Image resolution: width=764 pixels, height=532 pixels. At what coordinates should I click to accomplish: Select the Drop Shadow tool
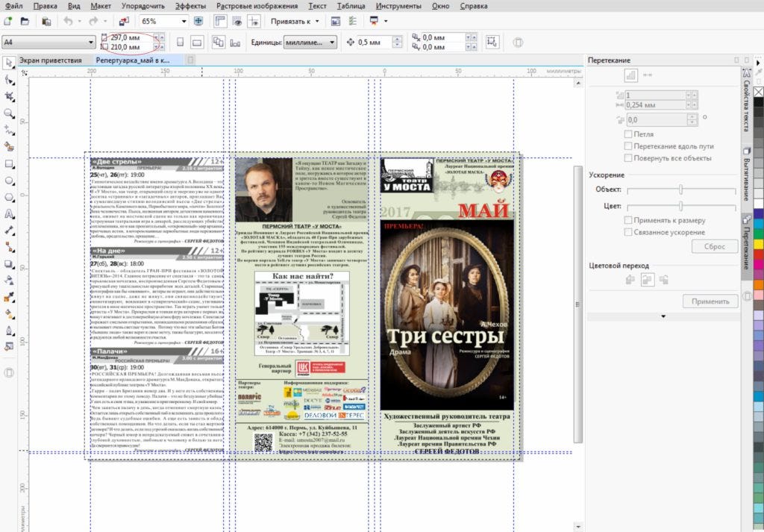9,264
